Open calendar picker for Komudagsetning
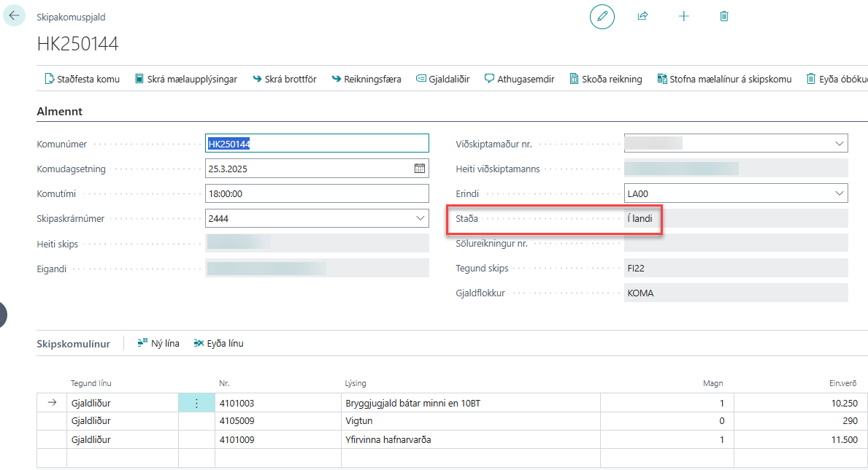The height and width of the screenshot is (470, 868). [x=420, y=169]
